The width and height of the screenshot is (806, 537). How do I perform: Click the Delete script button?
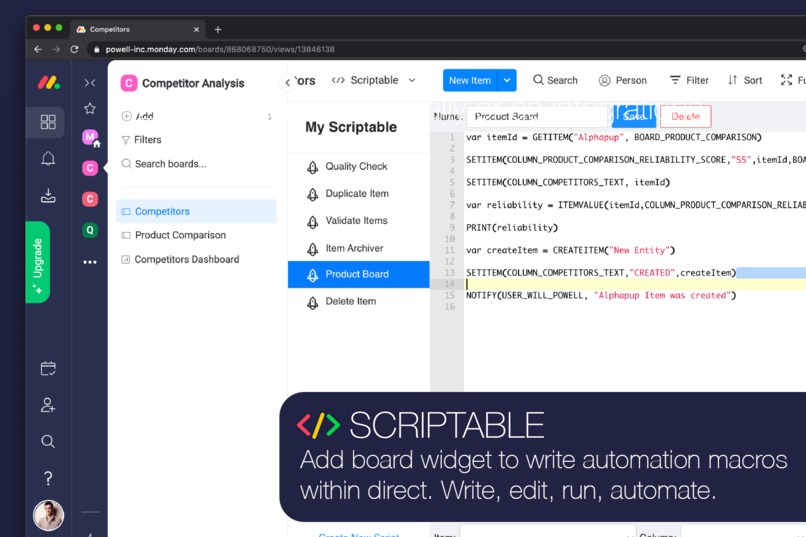(685, 117)
